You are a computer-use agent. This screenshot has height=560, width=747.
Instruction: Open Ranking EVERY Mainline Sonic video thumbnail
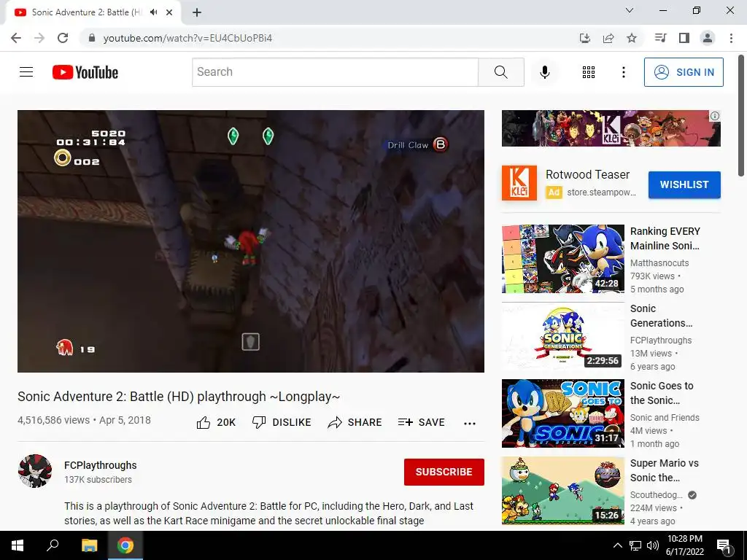[562, 259]
